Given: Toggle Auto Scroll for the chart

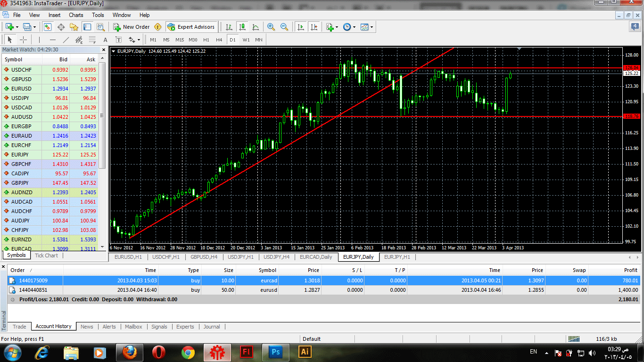Looking at the screenshot, I should [x=301, y=27].
